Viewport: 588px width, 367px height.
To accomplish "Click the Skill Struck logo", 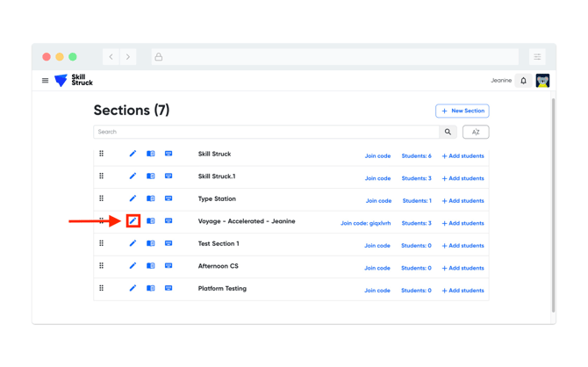I will (x=74, y=81).
